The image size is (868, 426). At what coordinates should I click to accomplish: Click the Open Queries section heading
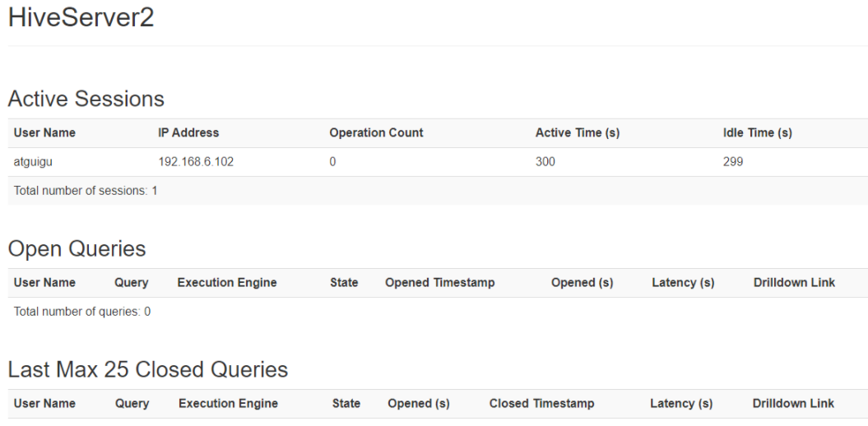[77, 249]
